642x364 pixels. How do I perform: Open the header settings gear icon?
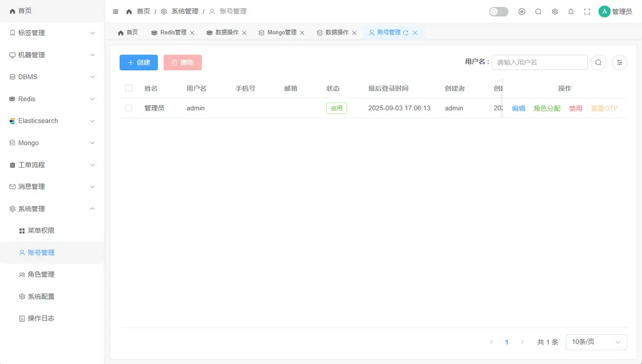click(555, 12)
